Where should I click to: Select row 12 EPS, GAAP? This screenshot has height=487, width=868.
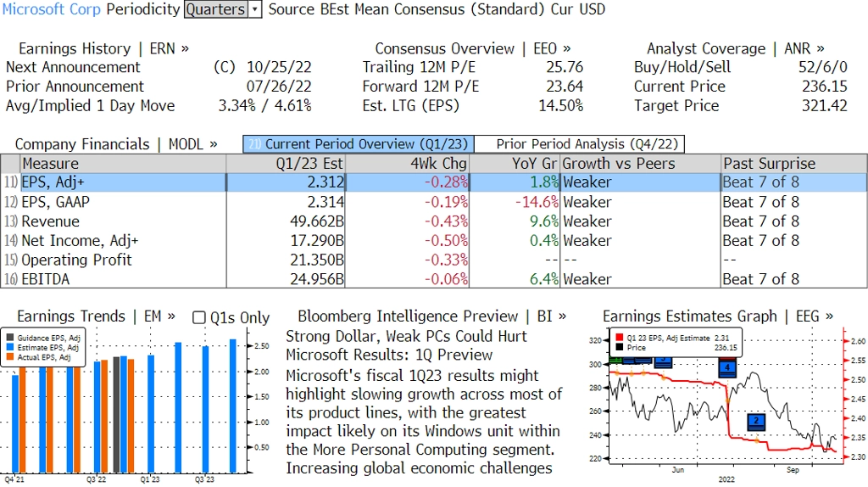coord(434,202)
